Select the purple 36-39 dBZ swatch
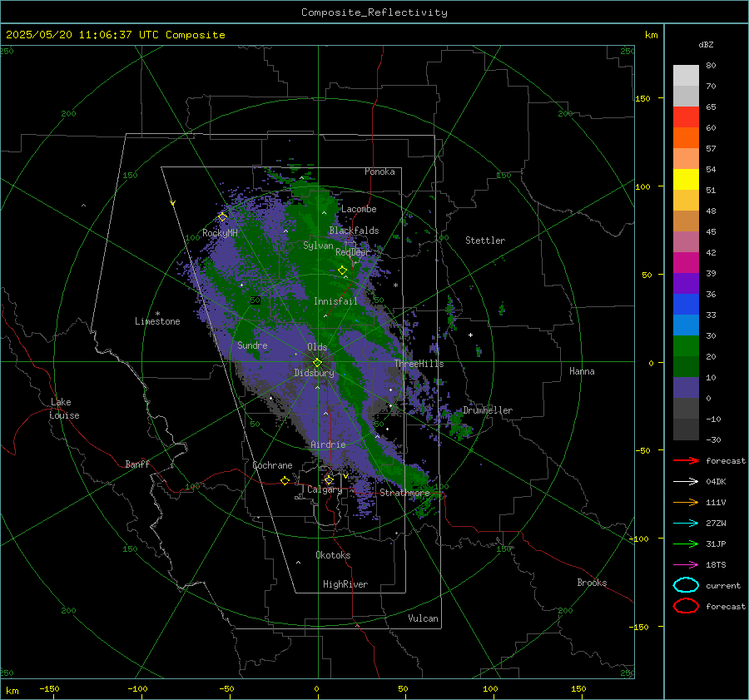Image resolution: width=749 pixels, height=700 pixels. tap(686, 284)
